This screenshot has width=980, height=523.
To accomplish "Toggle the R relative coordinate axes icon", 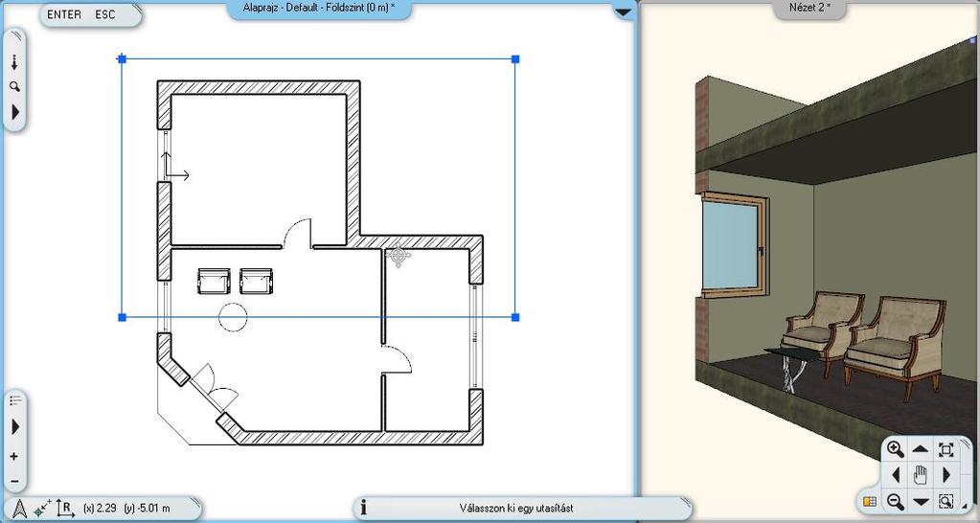I will (65, 508).
